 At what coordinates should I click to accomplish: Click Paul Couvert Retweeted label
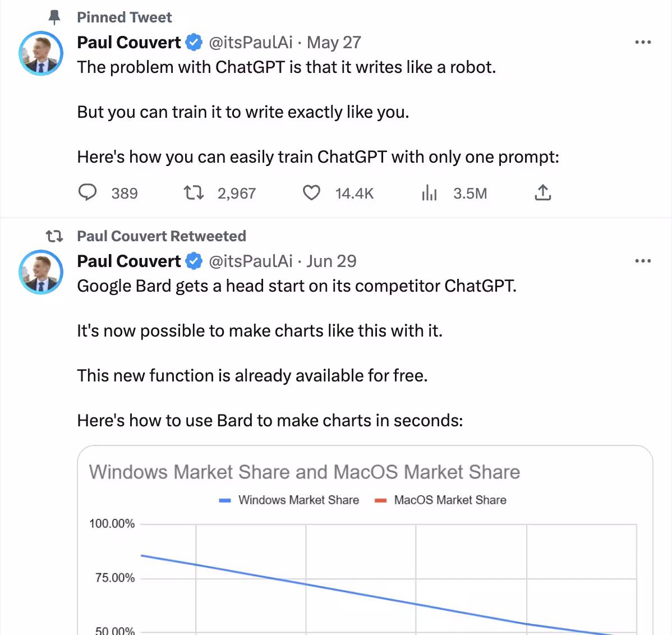click(x=162, y=236)
